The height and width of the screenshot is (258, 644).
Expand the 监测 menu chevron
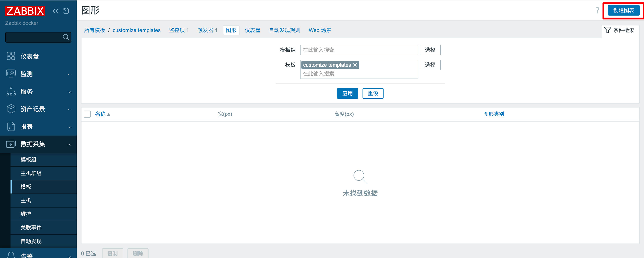(x=69, y=74)
